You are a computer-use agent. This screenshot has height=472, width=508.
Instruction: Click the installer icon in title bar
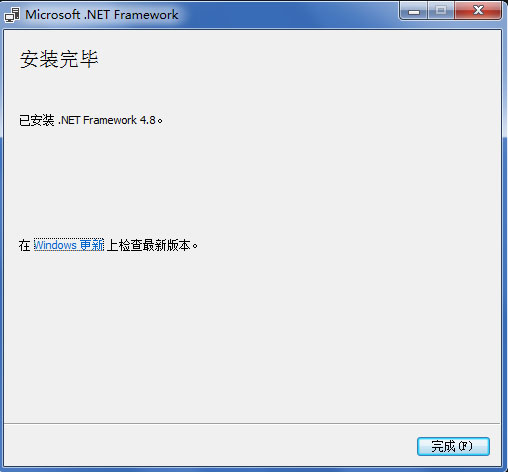[x=12, y=15]
